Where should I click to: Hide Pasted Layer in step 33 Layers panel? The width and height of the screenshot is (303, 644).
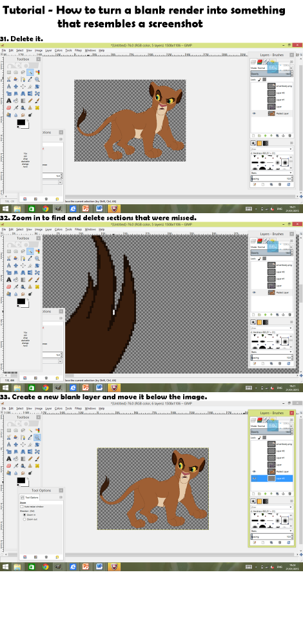(254, 471)
